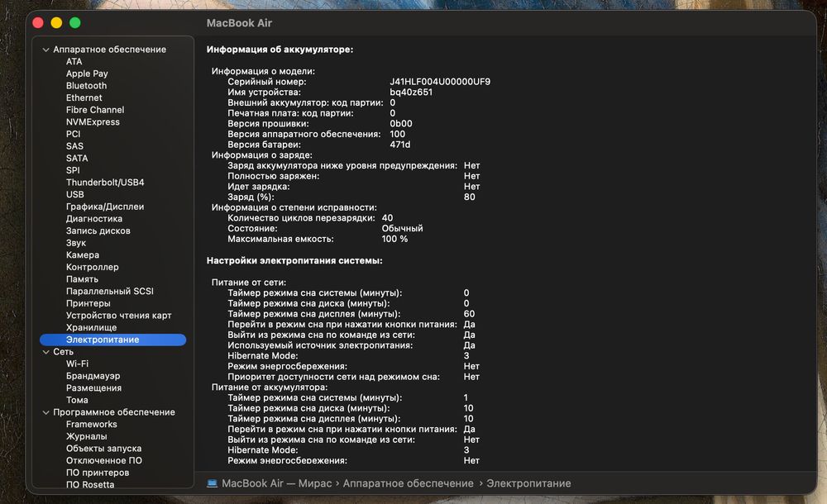827x504 pixels.
Task: Click the MacBook Air window title
Action: [x=239, y=23]
